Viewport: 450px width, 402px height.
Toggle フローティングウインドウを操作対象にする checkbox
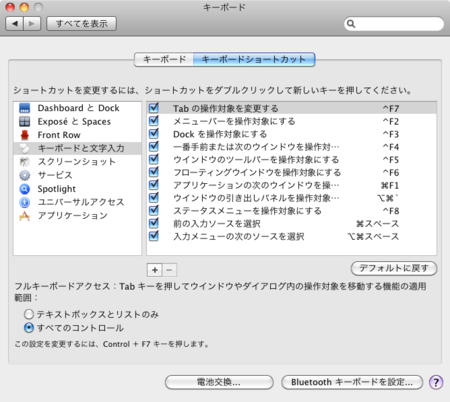[x=154, y=172]
